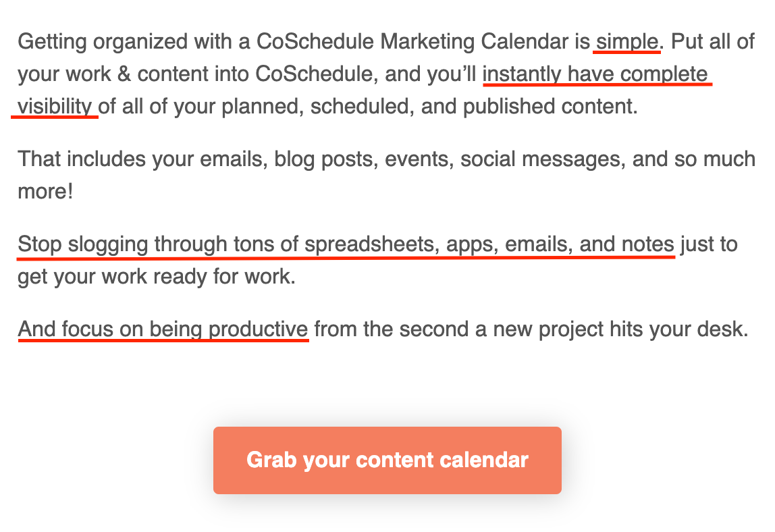Click the Grab your content calendar button

(x=387, y=460)
